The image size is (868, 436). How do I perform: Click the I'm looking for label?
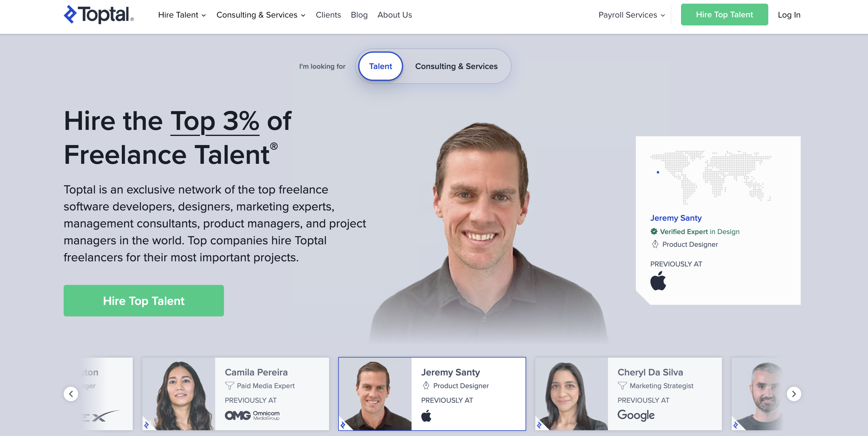point(322,66)
